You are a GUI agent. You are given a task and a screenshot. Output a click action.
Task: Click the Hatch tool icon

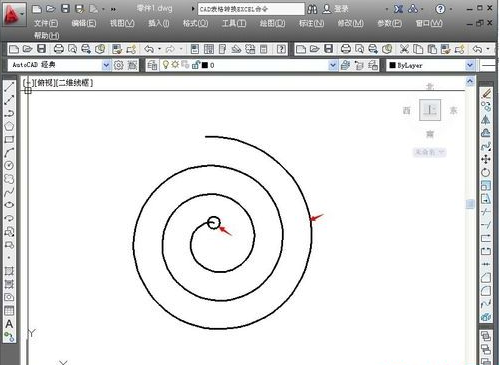[x=9, y=271]
